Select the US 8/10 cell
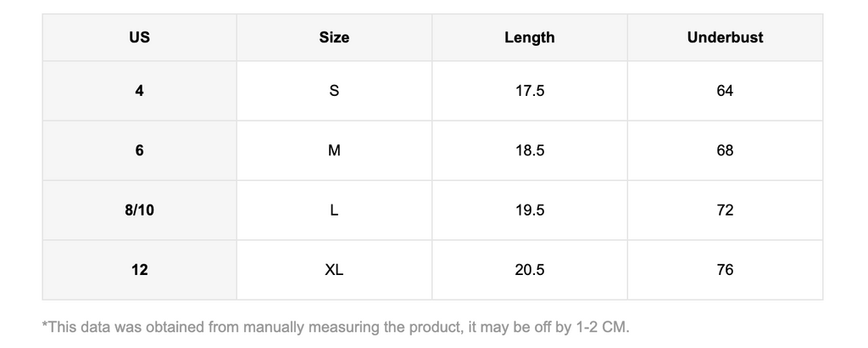Viewport: 868px width, 348px height. [140, 210]
